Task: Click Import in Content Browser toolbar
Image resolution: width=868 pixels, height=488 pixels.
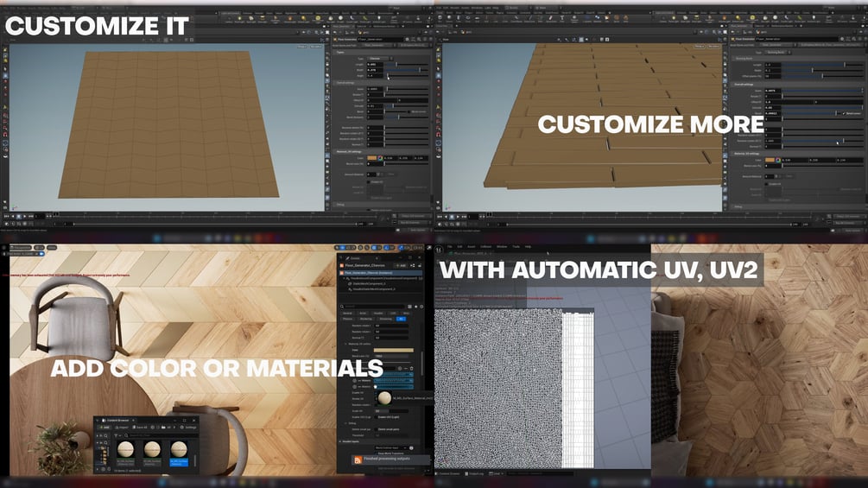Action: coord(122,428)
